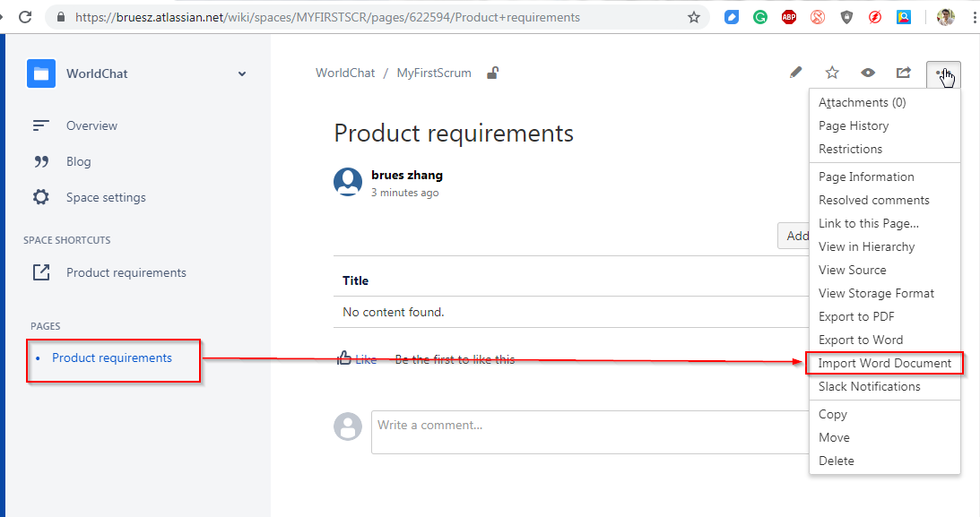The height and width of the screenshot is (517, 980).
Task: Click the Adblock Plus extension icon
Action: coord(789,17)
